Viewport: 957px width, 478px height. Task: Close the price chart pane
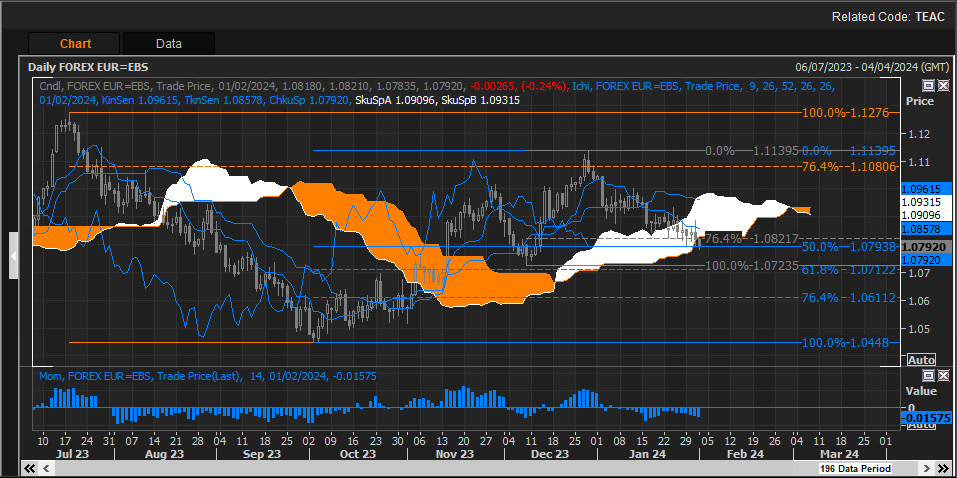pos(942,86)
